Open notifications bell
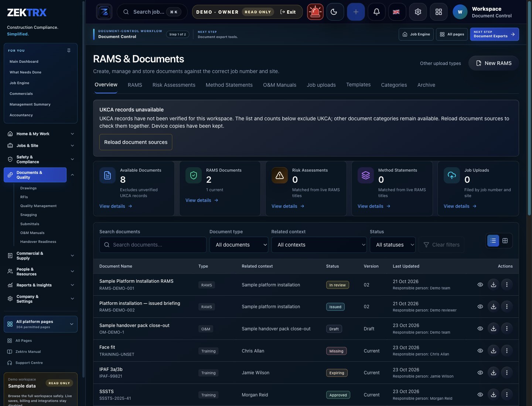This screenshot has height=406, width=532. (x=376, y=12)
